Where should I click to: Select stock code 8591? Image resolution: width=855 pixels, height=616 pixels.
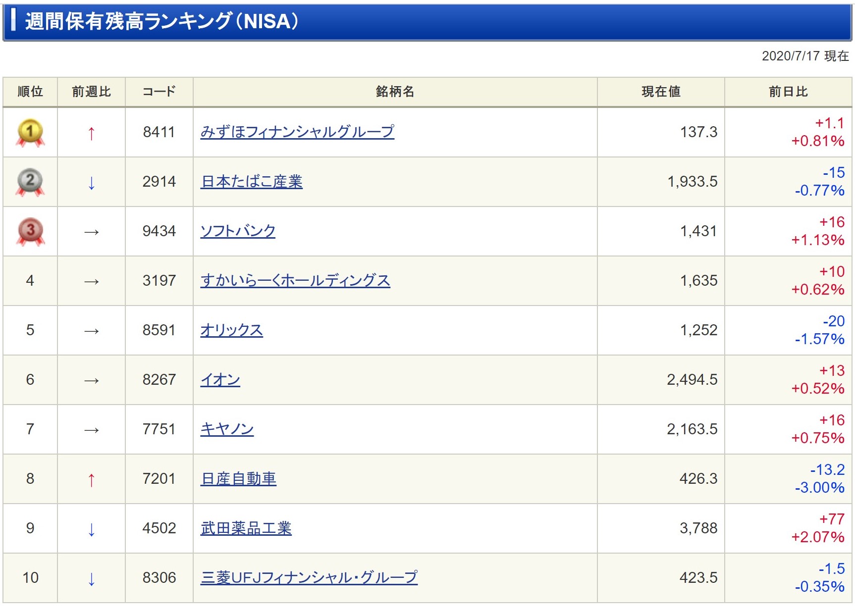pos(159,330)
